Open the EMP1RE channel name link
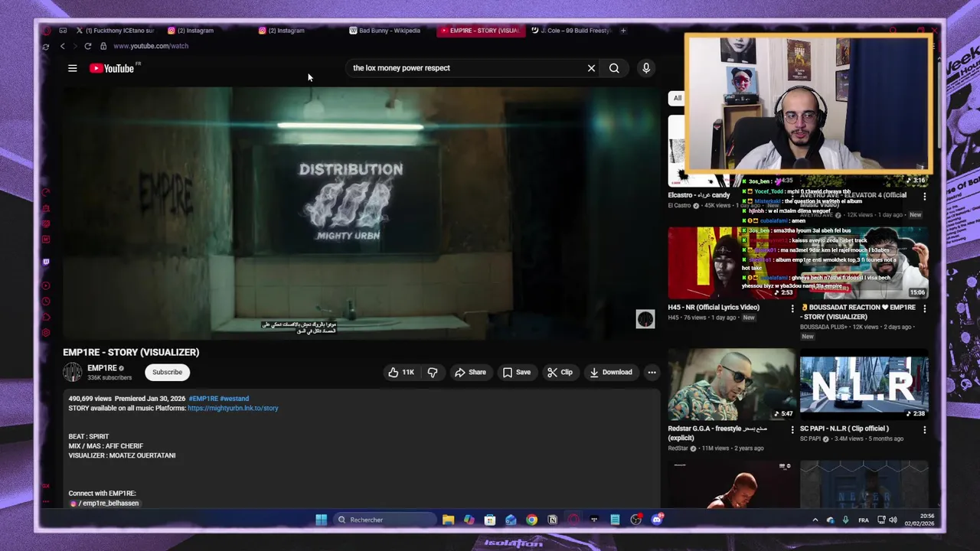 (x=102, y=368)
